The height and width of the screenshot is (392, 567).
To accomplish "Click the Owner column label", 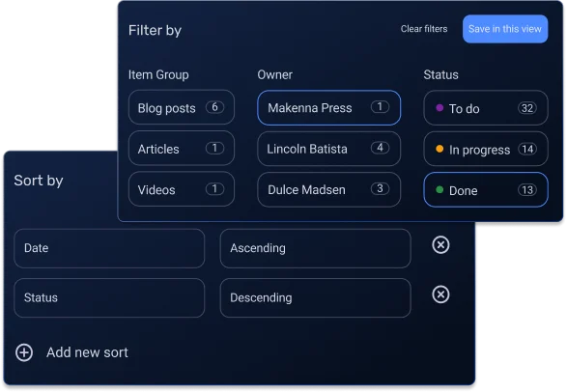I will [x=275, y=74].
